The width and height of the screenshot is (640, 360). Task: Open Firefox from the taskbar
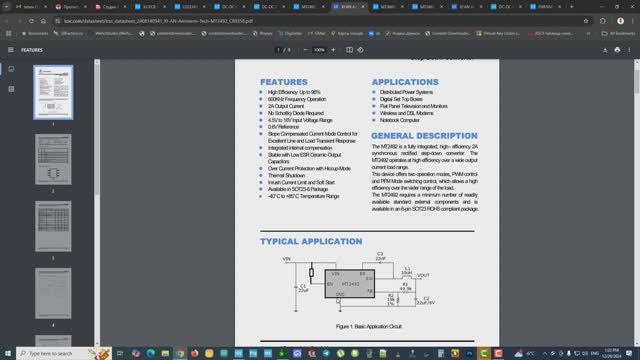pyautogui.click(x=195, y=353)
